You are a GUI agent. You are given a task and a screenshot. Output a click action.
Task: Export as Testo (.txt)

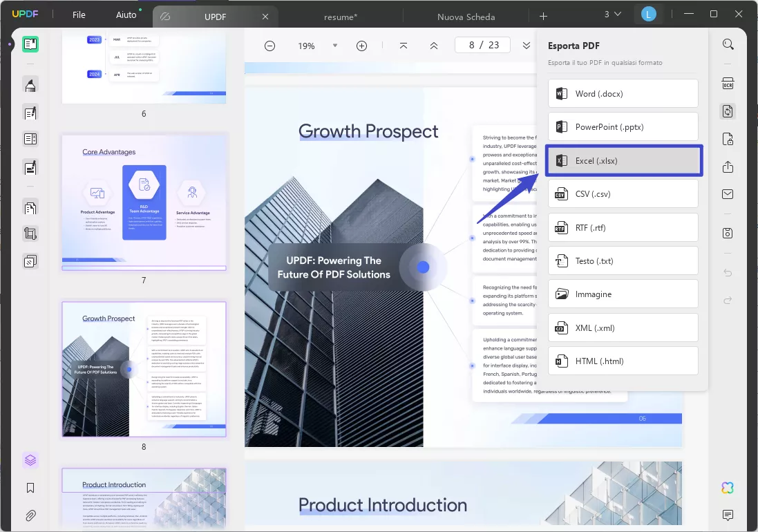click(623, 261)
